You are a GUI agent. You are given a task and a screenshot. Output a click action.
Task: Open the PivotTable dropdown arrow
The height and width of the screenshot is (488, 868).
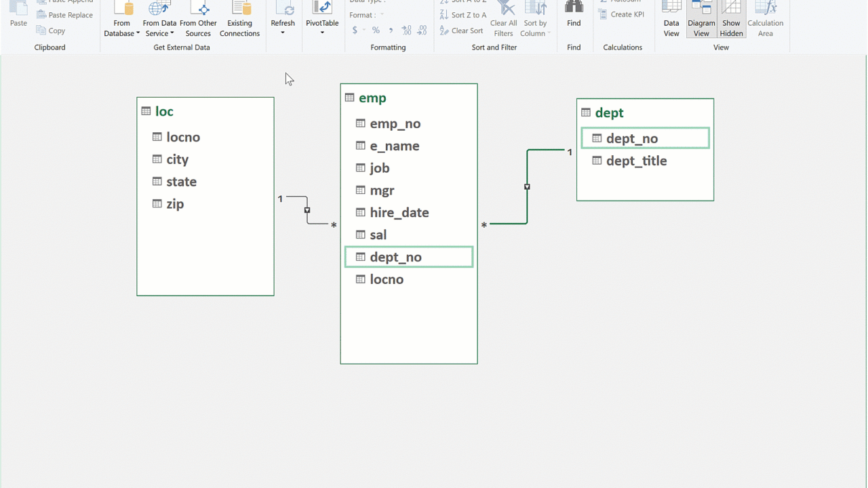pyautogui.click(x=322, y=33)
